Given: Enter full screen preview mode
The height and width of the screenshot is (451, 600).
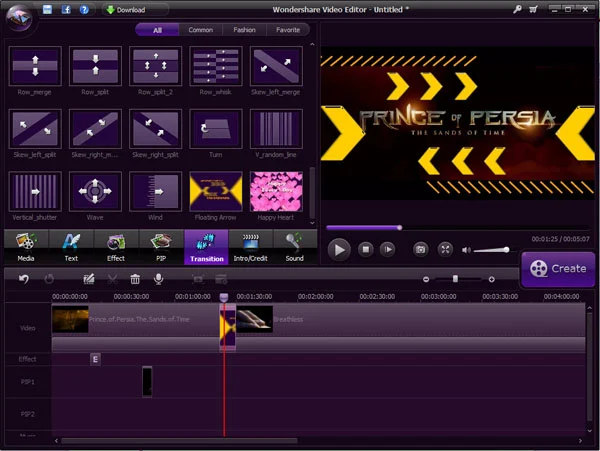Looking at the screenshot, I should pos(446,249).
